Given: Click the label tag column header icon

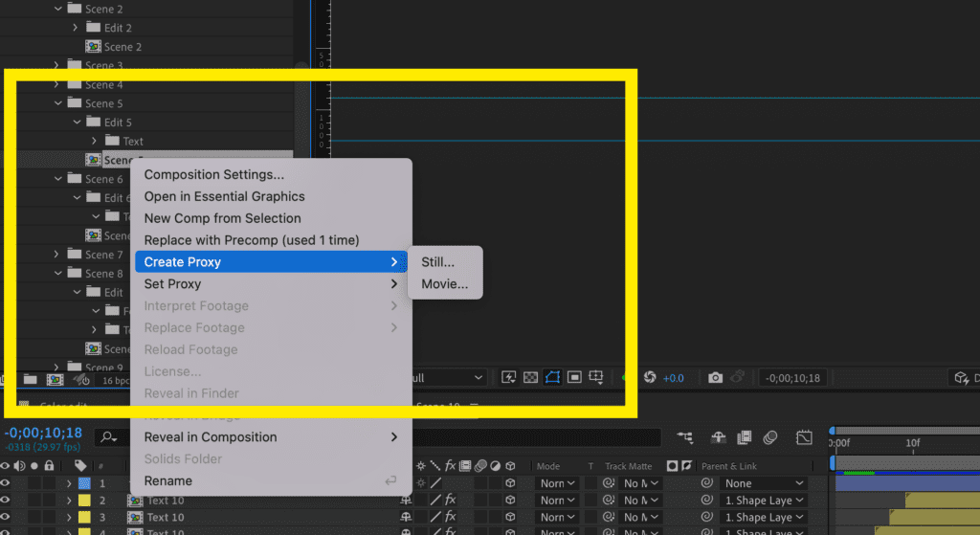Looking at the screenshot, I should pos(80,466).
